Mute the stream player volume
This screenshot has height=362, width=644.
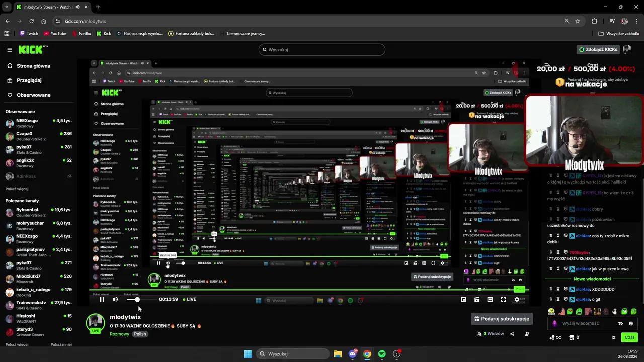(x=115, y=299)
